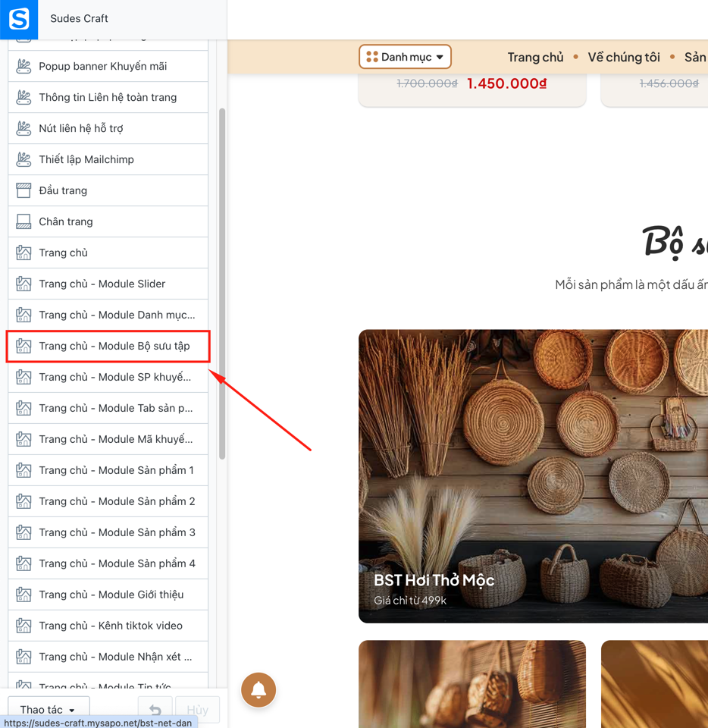Open Trang chủ - Module Giới thiệu

click(x=108, y=595)
